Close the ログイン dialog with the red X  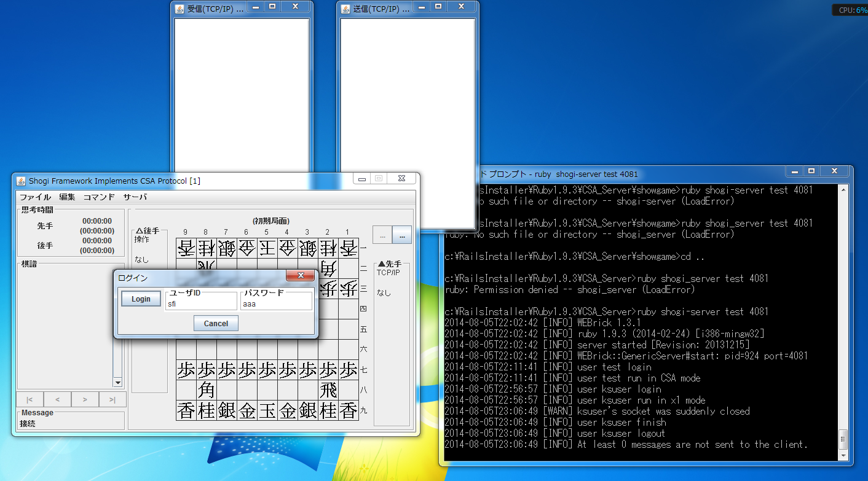(x=300, y=276)
